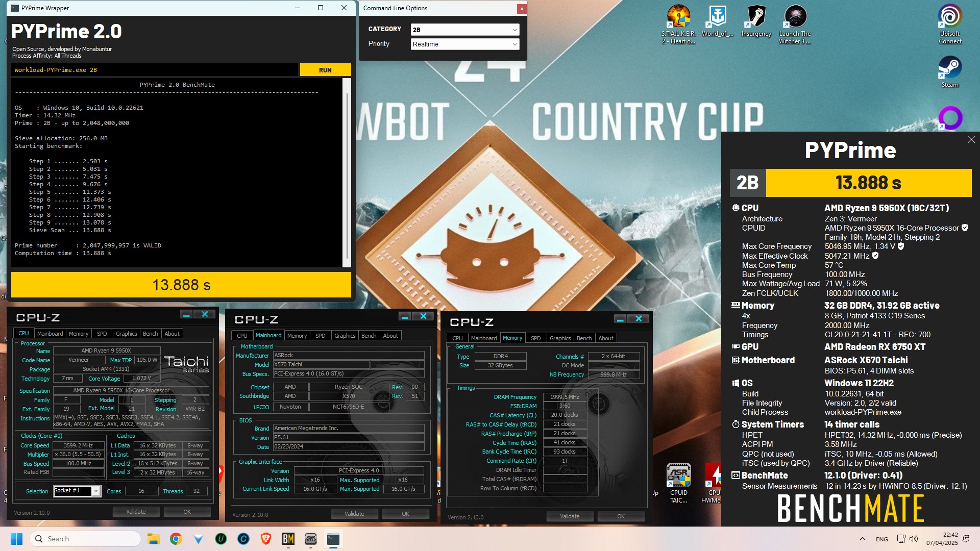The height and width of the screenshot is (551, 980).
Task: Click OK in the CPU-Z Memory window
Action: (621, 516)
